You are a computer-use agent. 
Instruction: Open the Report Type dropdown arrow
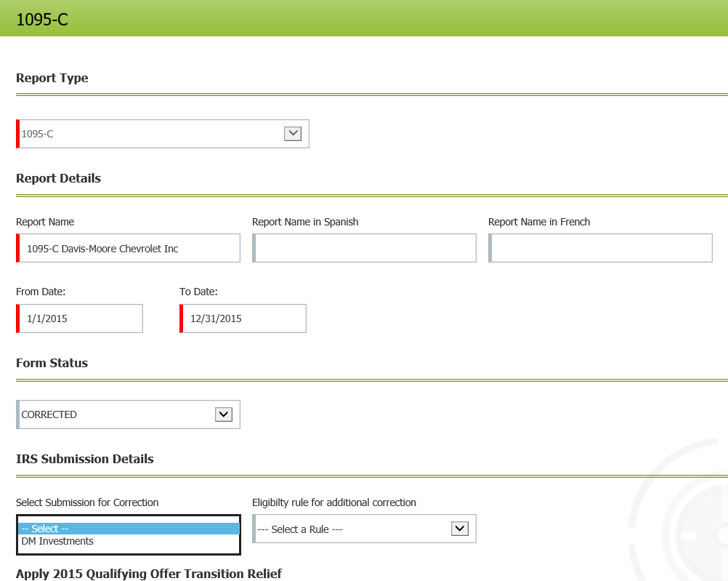(293, 134)
